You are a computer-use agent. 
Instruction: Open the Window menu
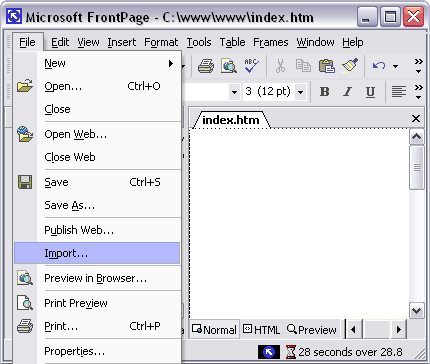point(315,42)
